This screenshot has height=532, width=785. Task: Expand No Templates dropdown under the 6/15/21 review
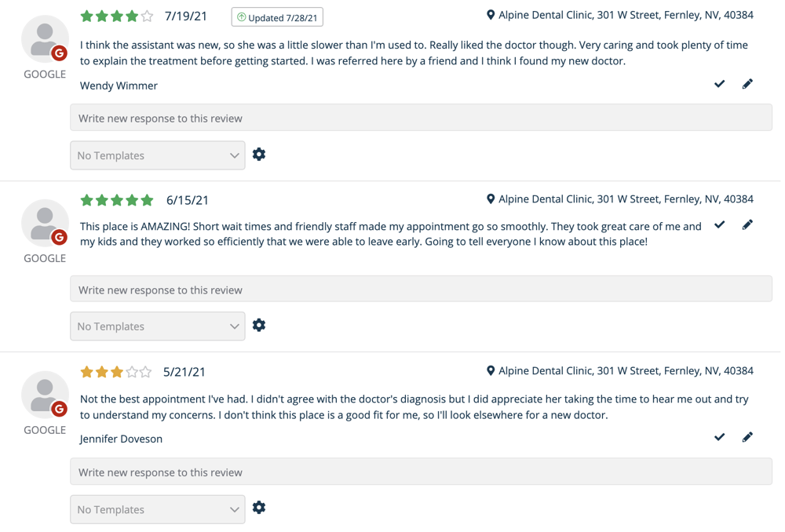(x=158, y=326)
